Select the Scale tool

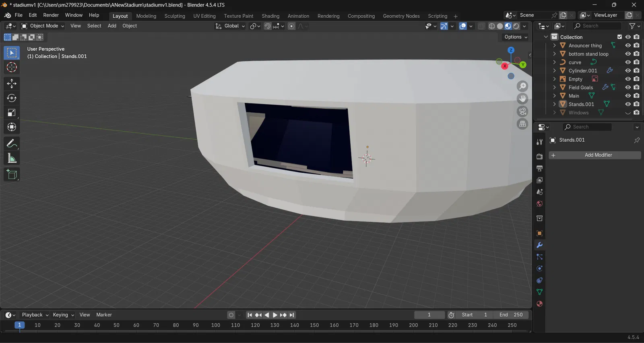click(x=12, y=113)
